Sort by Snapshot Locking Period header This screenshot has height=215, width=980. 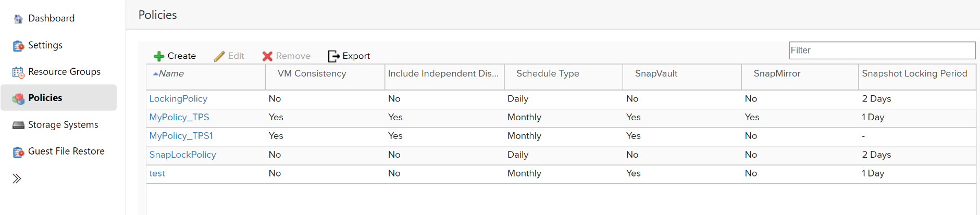point(914,73)
